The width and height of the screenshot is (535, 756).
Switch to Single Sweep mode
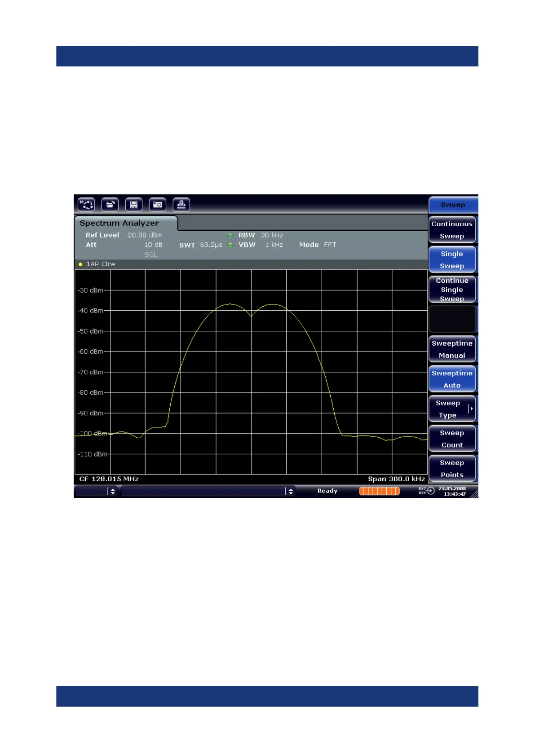452,259
